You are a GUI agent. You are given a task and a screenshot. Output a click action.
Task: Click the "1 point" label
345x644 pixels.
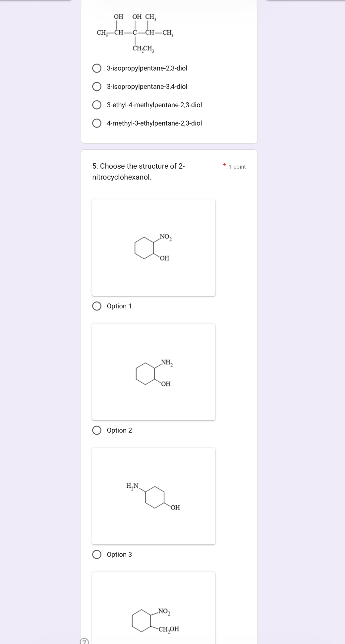point(237,167)
